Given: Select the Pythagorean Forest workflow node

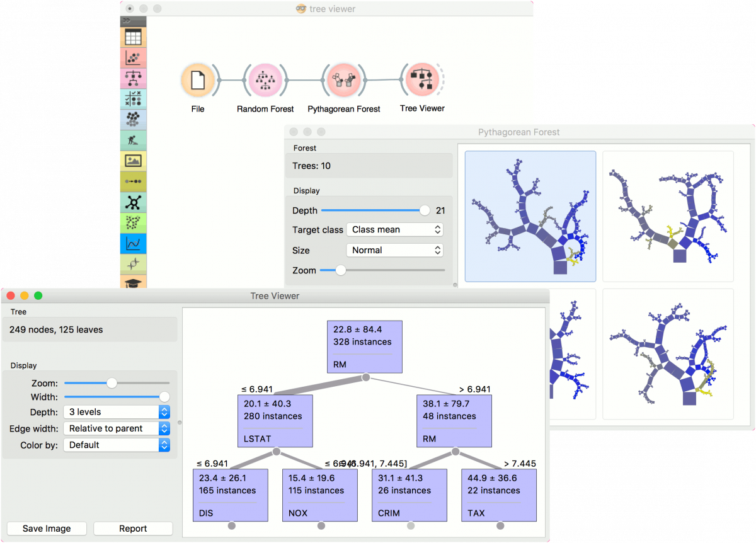Looking at the screenshot, I should 344,81.
